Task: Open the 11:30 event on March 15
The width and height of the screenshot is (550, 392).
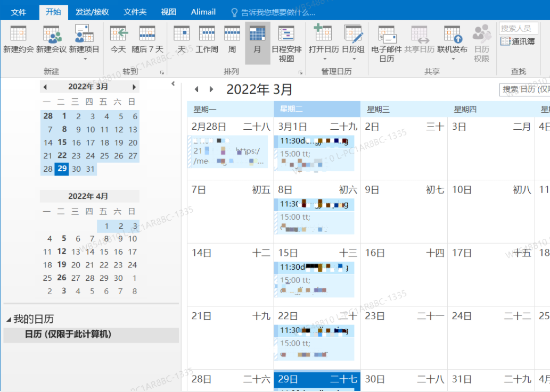Action: click(314, 268)
